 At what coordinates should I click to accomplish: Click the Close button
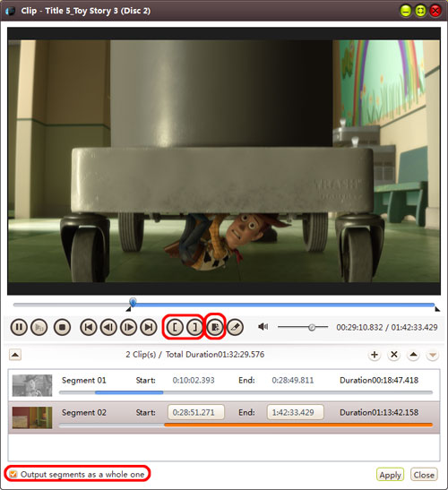tap(424, 475)
